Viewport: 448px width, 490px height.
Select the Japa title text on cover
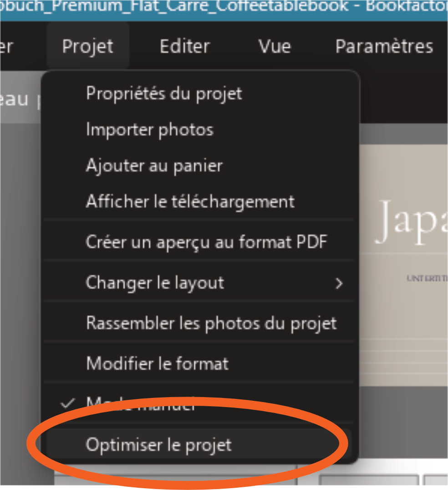pyautogui.click(x=411, y=223)
